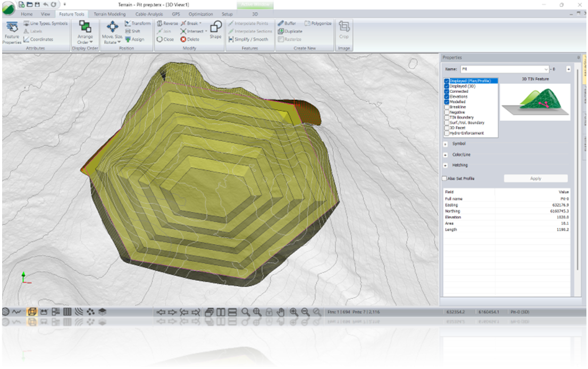Enable the Breakline checkbox

click(447, 107)
